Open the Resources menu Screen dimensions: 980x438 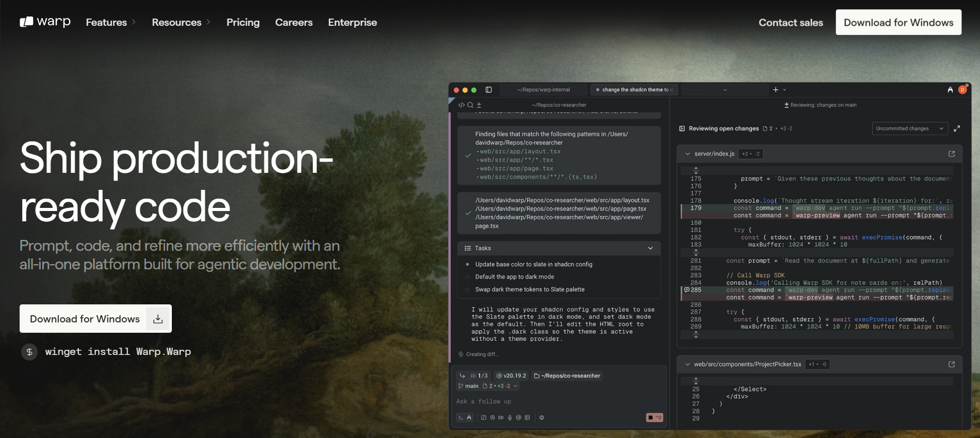tap(181, 22)
